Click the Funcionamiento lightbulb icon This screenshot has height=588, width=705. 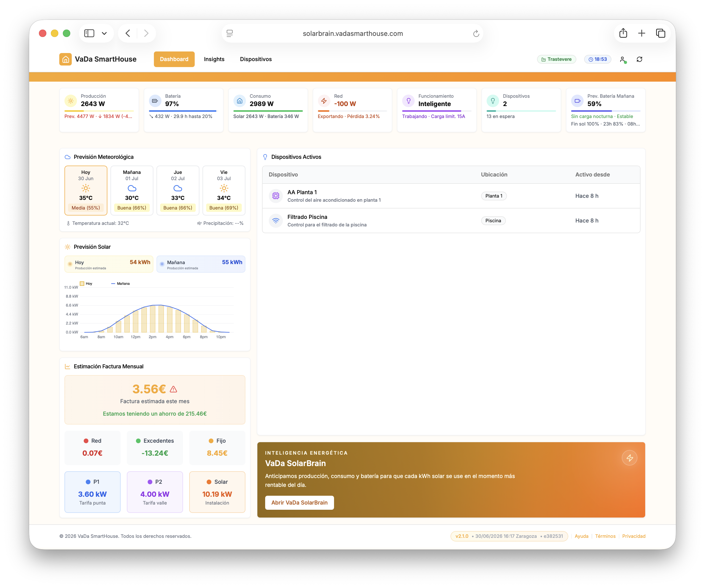pos(408,100)
